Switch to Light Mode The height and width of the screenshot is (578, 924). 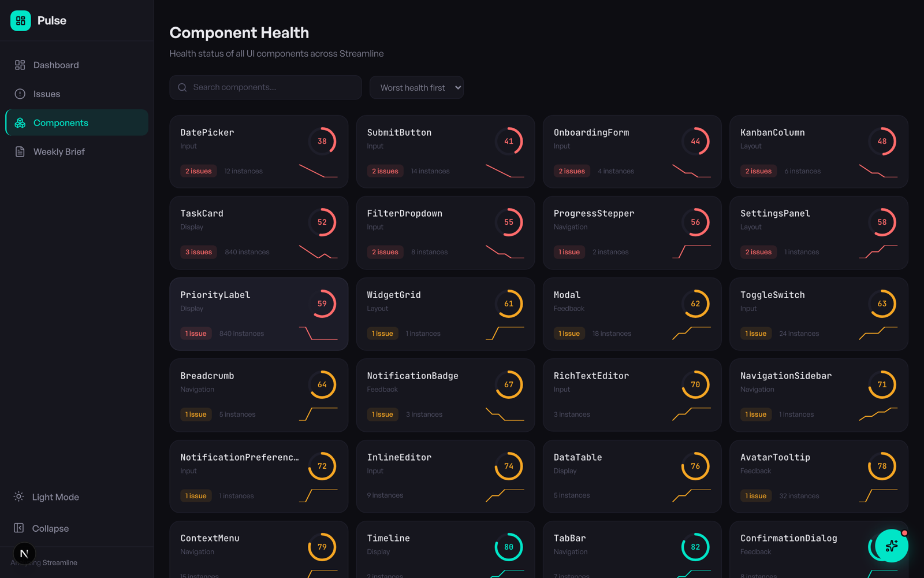55,497
